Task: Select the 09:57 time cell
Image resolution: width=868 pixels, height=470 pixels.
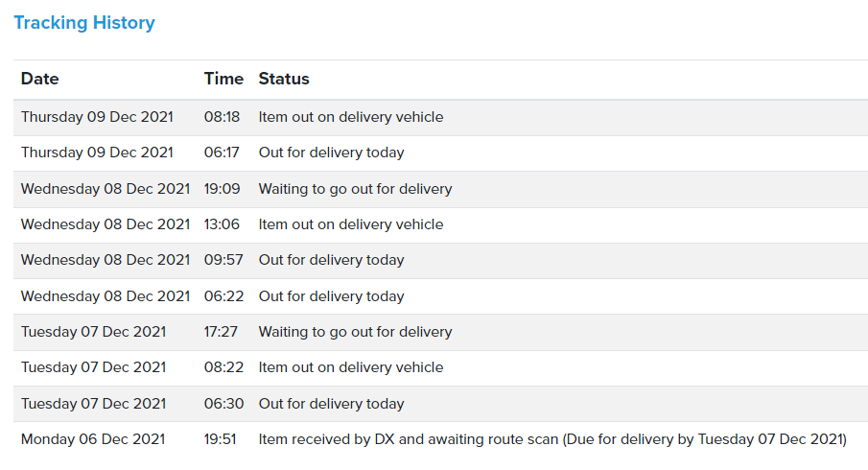Action: (x=222, y=260)
